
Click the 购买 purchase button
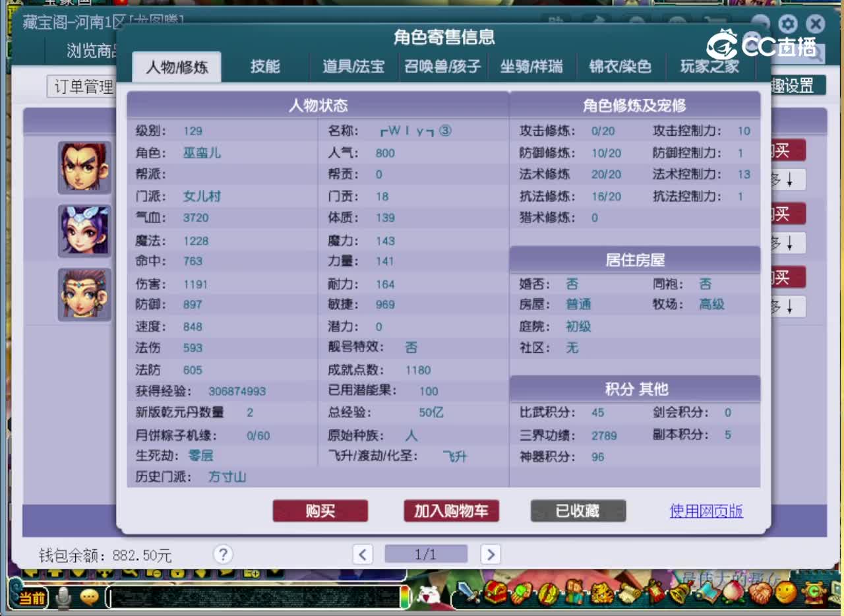coord(320,511)
